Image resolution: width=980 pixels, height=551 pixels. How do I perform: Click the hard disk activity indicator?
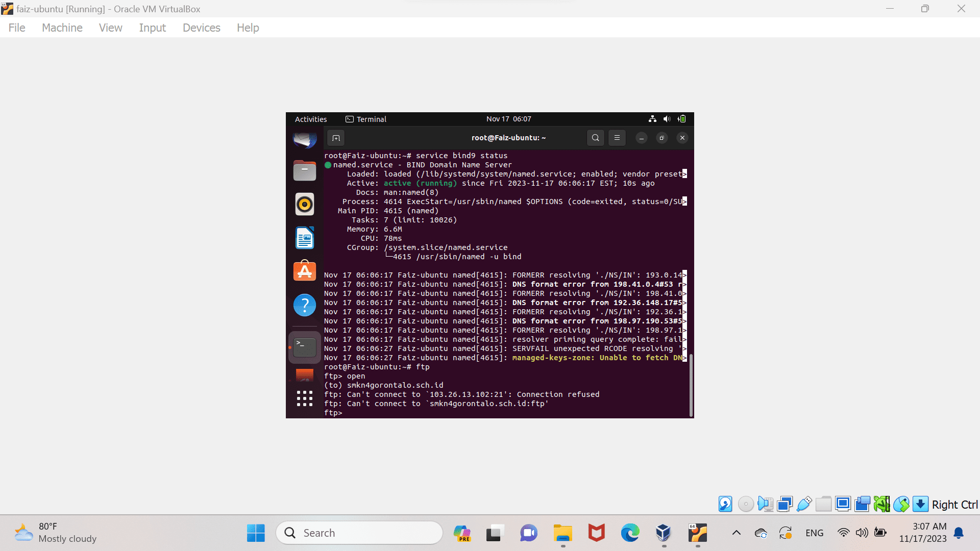(x=725, y=504)
